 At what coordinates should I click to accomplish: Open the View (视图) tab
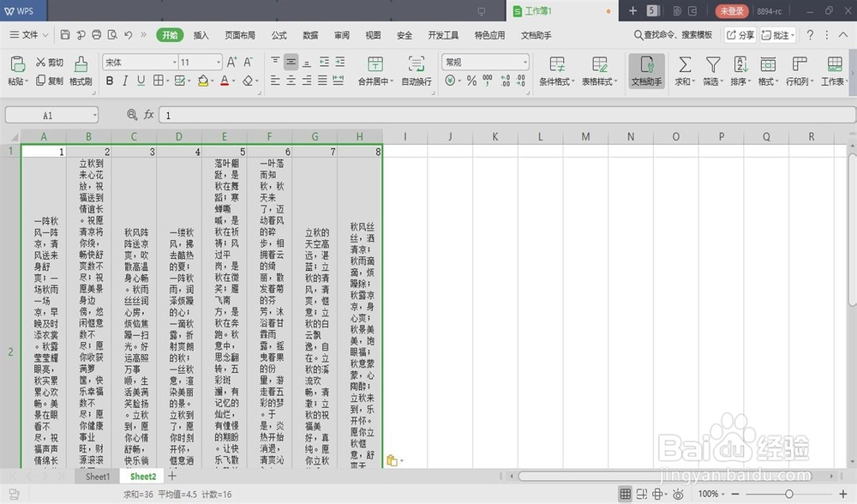[374, 35]
